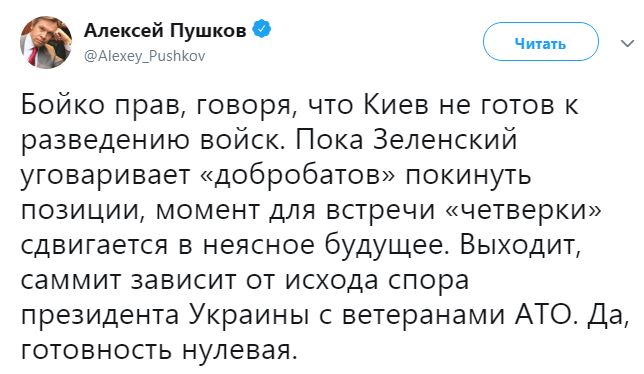This screenshot has width=644, height=374.
Task: Click the word «добробатов» in the tweet
Action: (298, 175)
